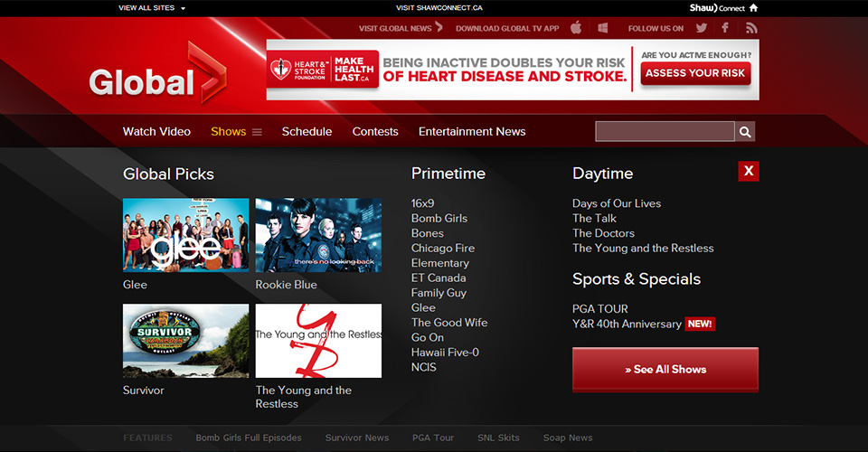Open PGA TOUR under Sports & Specials
The height and width of the screenshot is (452, 868).
(600, 309)
